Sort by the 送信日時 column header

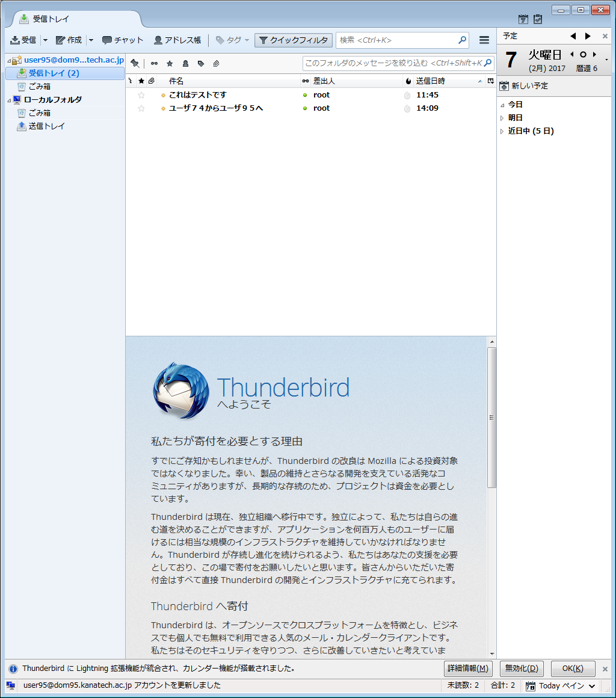pyautogui.click(x=449, y=81)
